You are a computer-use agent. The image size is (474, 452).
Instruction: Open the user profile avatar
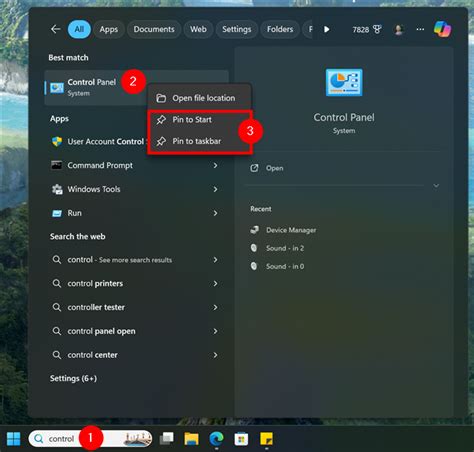pyautogui.click(x=399, y=30)
